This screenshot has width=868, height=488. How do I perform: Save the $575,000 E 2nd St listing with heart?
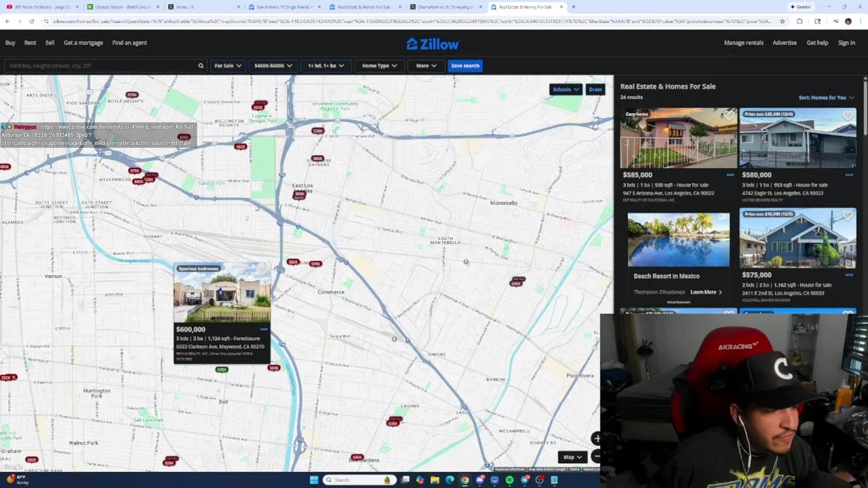click(x=848, y=216)
